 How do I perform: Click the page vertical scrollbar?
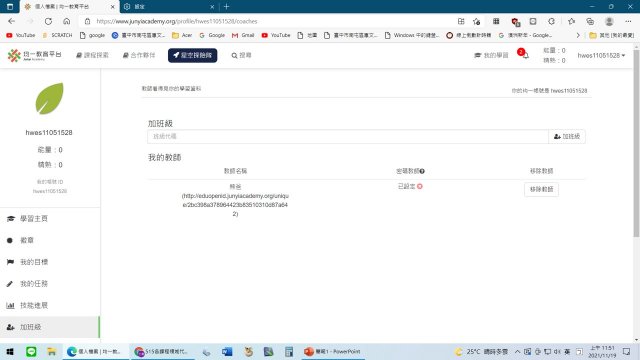(x=636, y=143)
